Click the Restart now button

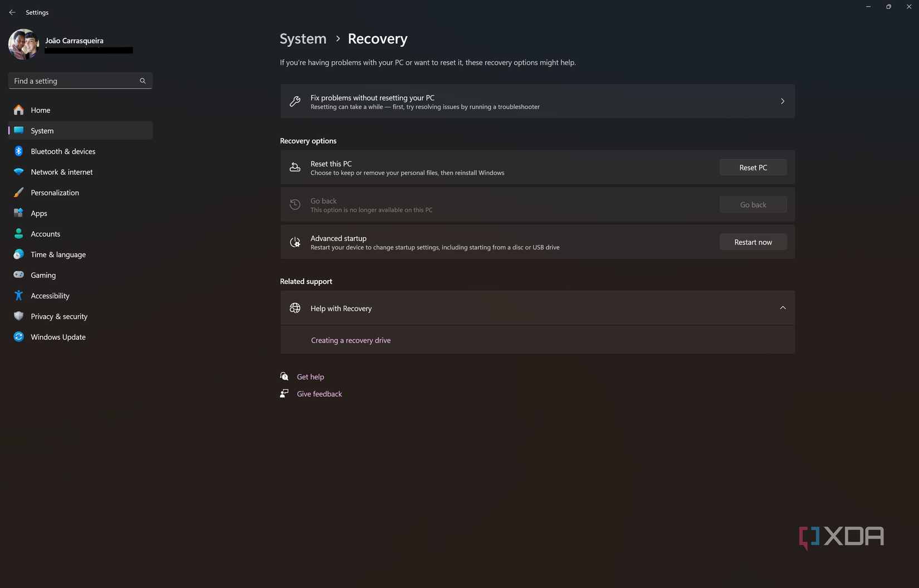(x=753, y=242)
